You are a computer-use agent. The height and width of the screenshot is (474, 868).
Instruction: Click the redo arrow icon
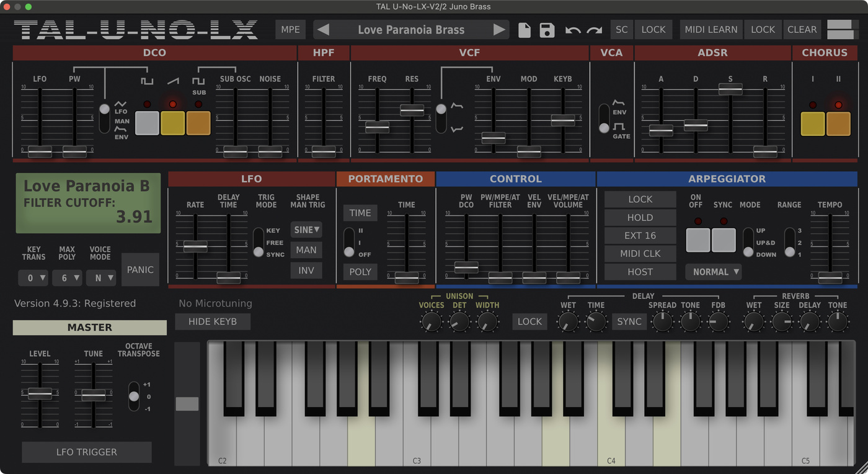(x=595, y=30)
